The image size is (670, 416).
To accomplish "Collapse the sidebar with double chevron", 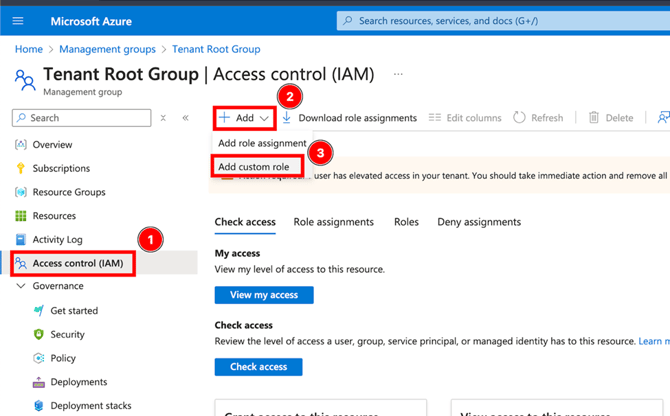I will coord(185,118).
